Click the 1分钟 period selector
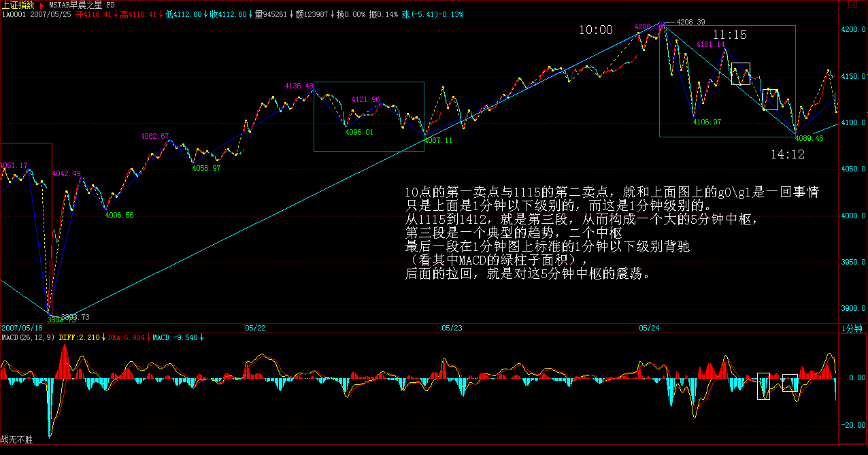This screenshot has height=455, width=868. coord(852,328)
